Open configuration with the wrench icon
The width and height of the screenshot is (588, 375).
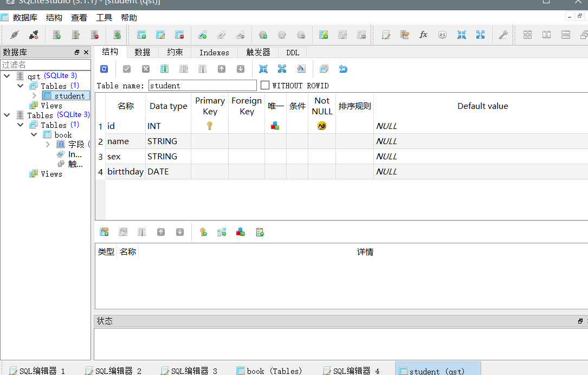pos(503,35)
